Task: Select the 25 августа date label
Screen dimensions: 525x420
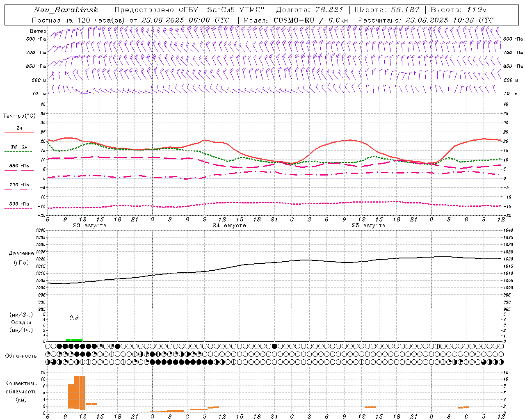Action: point(369,226)
